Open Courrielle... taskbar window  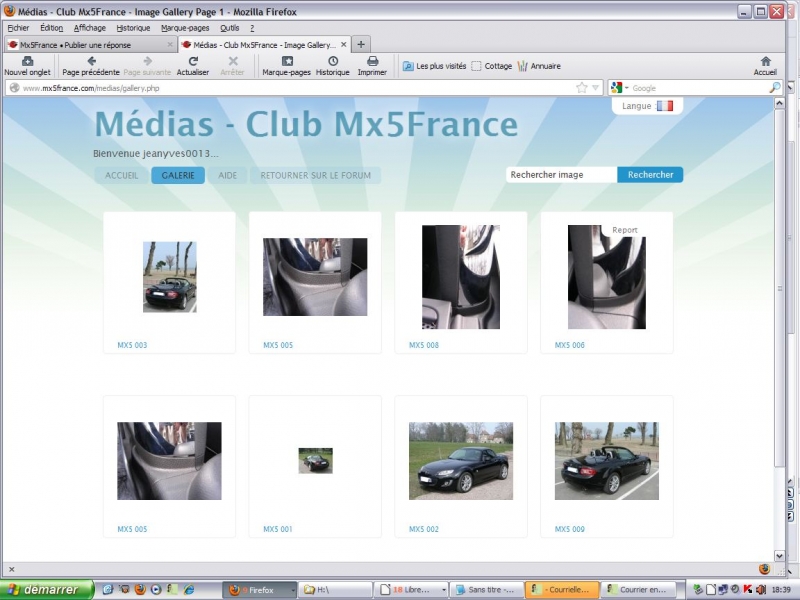(562, 590)
